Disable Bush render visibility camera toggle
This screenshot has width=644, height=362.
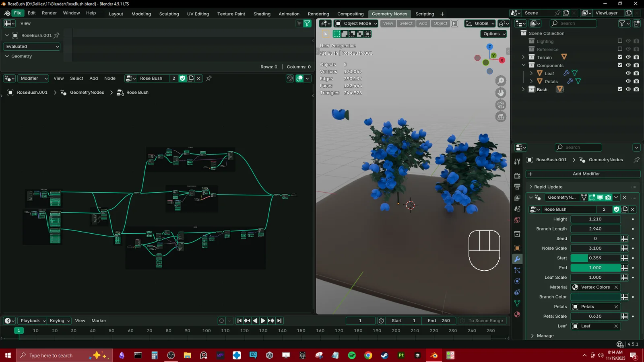(x=636, y=89)
